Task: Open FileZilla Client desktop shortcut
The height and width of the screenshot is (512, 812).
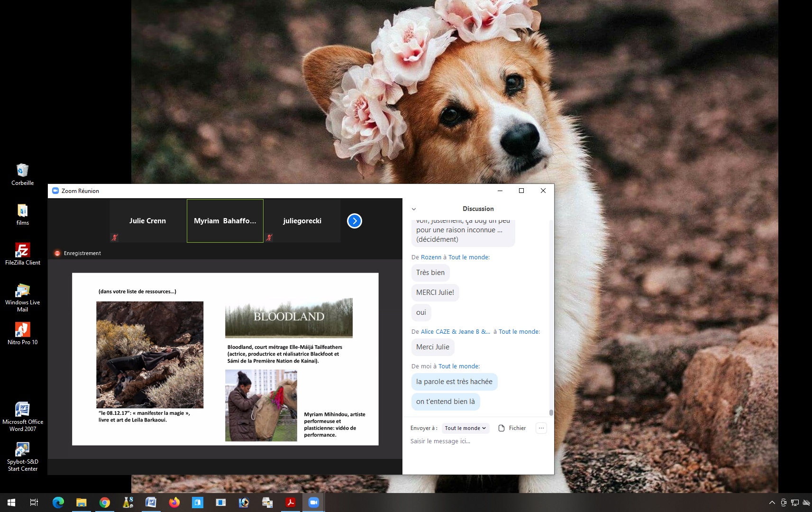Action: 22,250
